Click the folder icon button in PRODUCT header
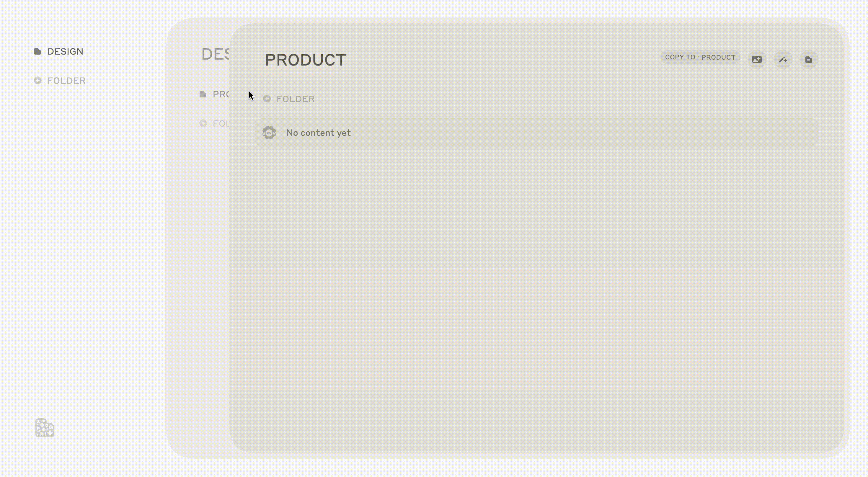The height and width of the screenshot is (477, 868). tap(809, 60)
